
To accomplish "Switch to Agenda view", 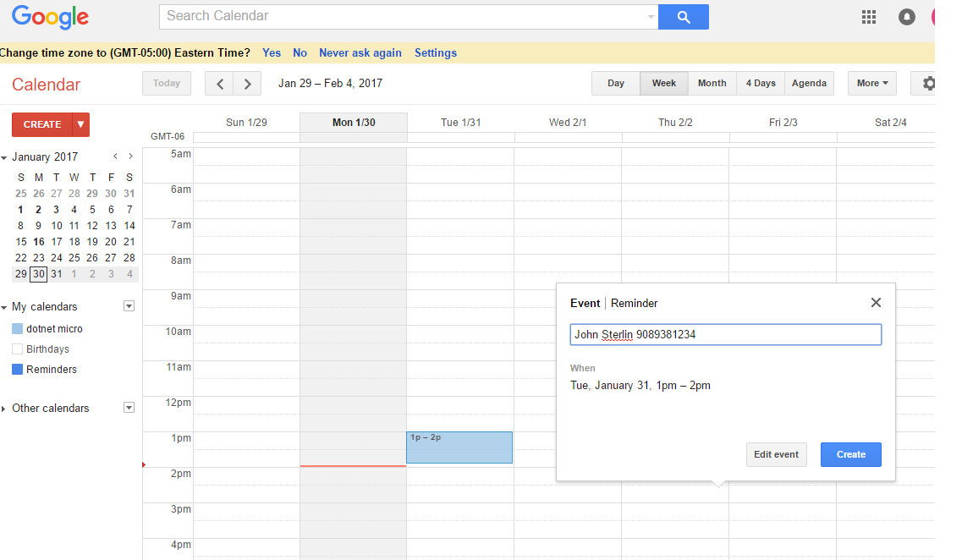I will coord(809,84).
